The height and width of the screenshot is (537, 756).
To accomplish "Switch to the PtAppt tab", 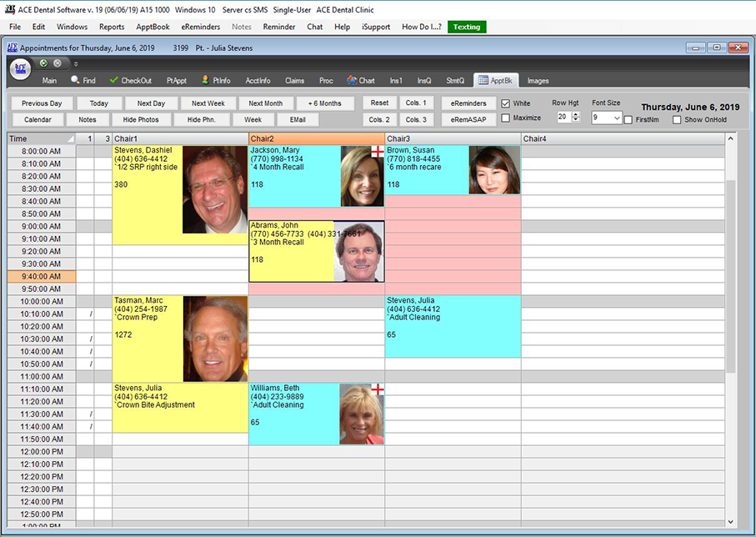I will [x=177, y=81].
